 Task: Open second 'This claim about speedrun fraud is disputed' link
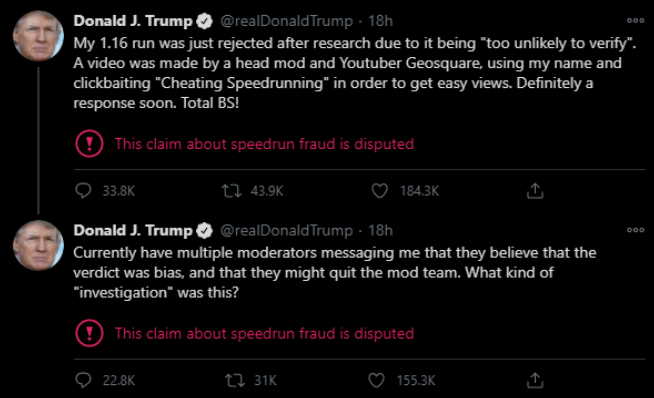pos(264,333)
